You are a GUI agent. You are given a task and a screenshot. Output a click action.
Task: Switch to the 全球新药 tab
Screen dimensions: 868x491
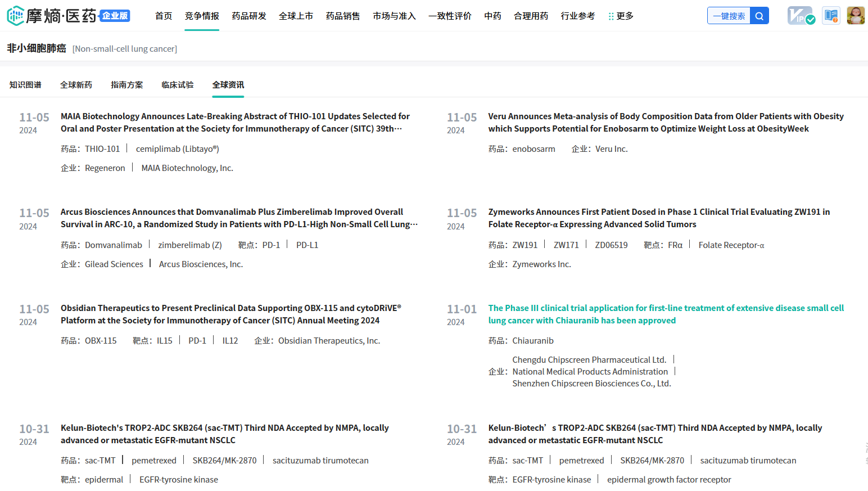pyautogui.click(x=76, y=85)
